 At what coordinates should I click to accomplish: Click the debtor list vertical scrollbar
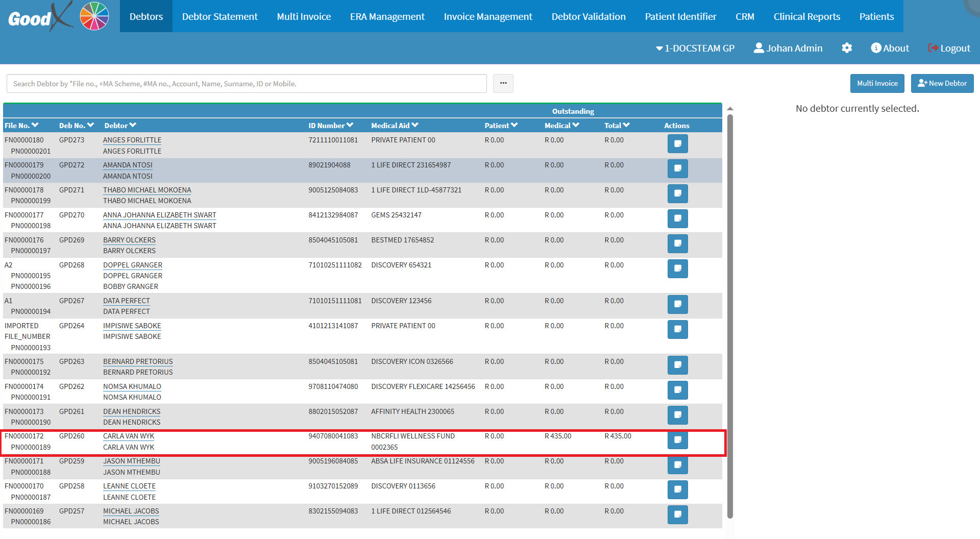[x=730, y=306]
